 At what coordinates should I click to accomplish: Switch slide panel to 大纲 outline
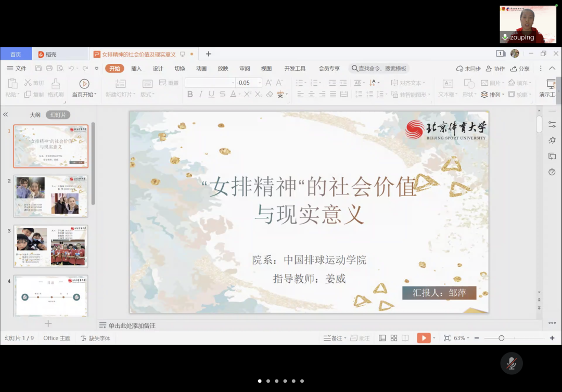[35, 115]
